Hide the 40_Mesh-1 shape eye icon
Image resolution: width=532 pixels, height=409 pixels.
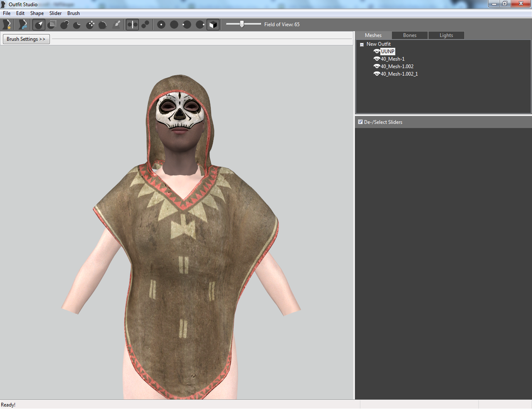point(377,59)
